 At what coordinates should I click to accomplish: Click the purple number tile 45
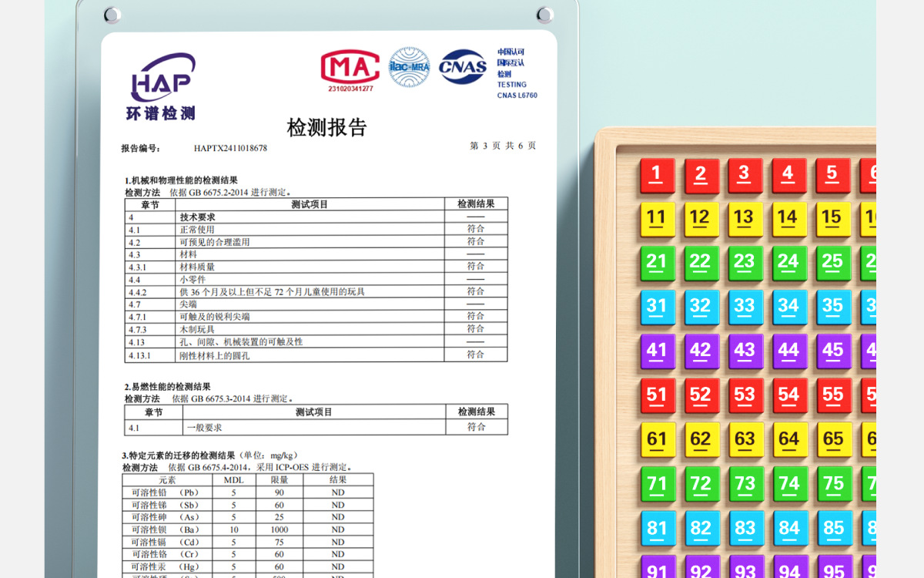click(833, 351)
